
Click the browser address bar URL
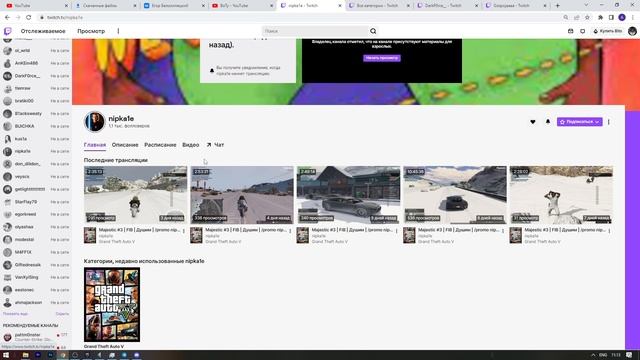click(64, 18)
